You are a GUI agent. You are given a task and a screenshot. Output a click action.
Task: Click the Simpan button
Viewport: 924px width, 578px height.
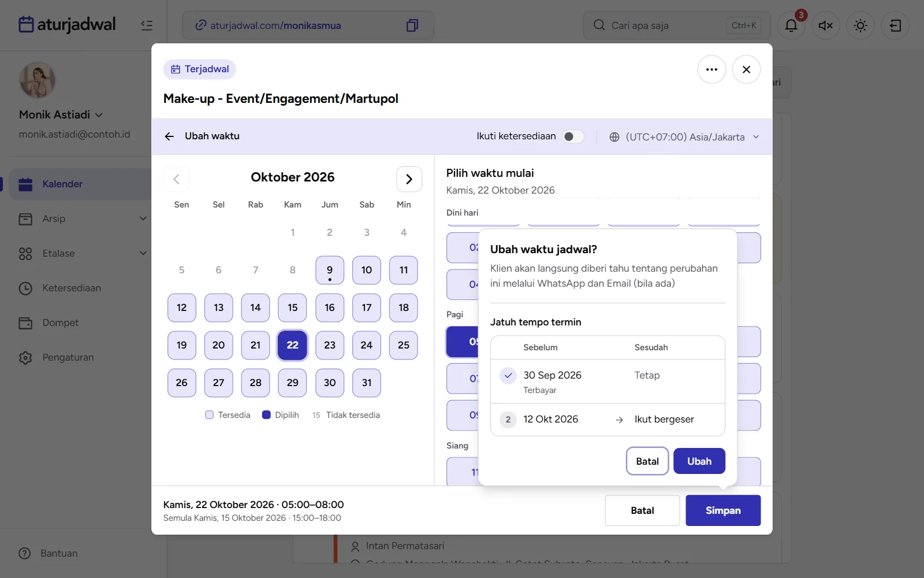723,510
